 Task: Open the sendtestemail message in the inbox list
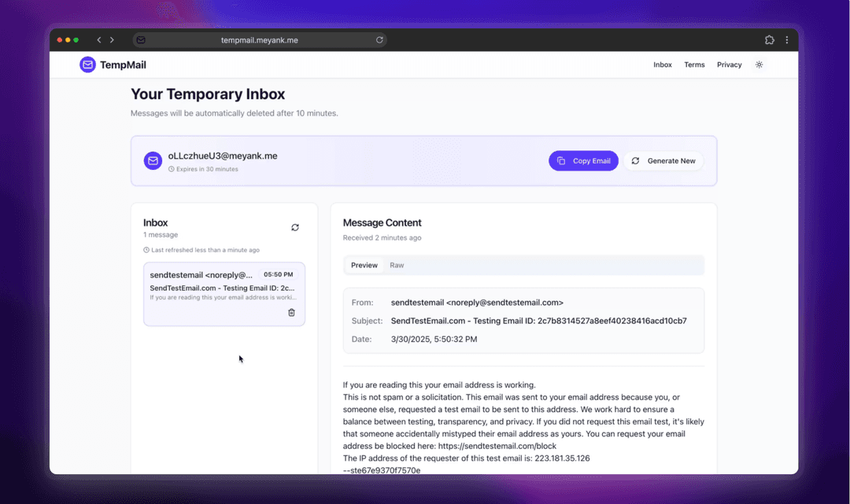(x=224, y=294)
